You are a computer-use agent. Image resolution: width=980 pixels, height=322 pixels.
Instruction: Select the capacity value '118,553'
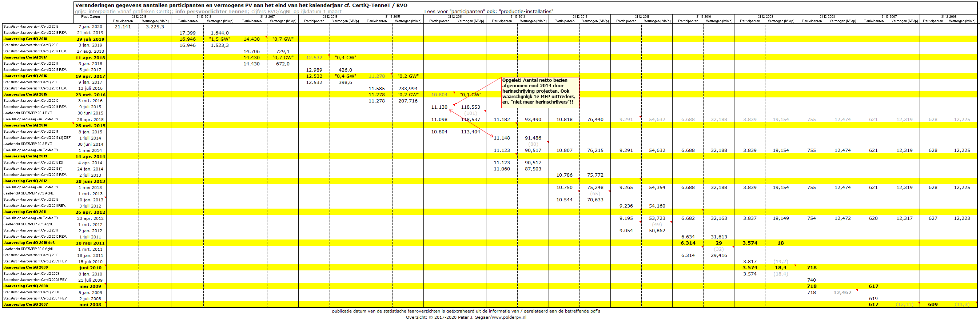pos(471,107)
